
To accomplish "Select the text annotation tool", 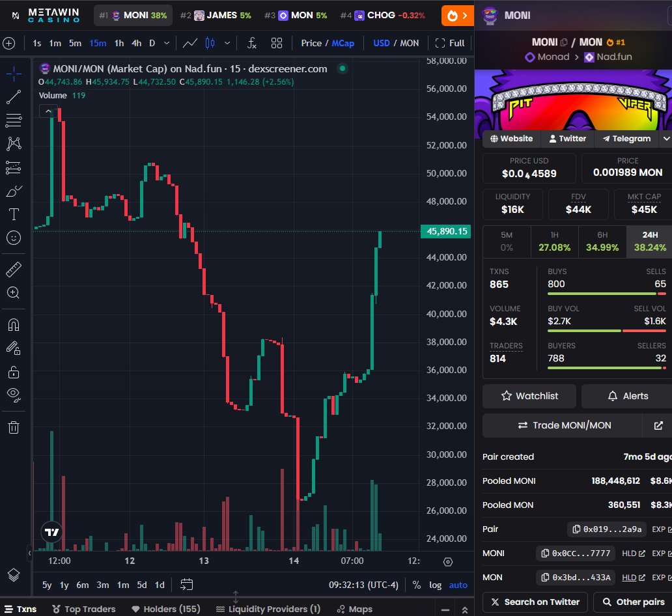I will 14,214.
